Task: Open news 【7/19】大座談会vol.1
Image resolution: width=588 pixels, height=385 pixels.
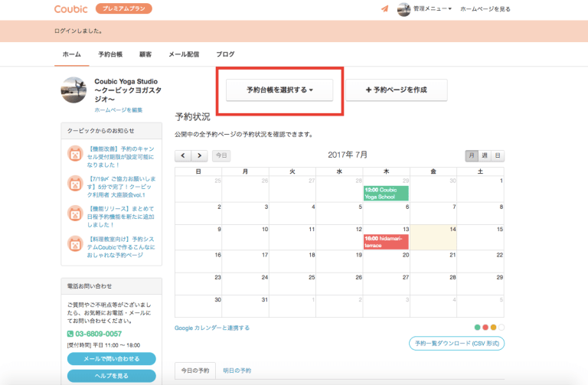Action: click(x=121, y=187)
